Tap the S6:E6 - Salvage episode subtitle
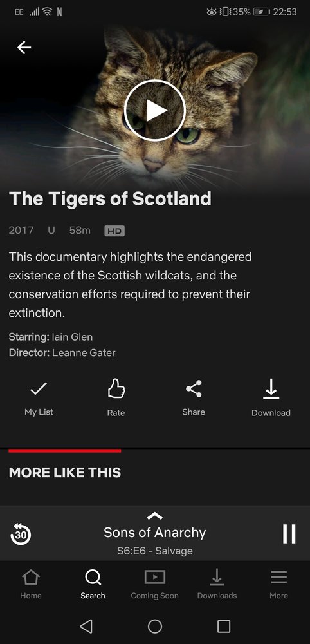This screenshot has width=310, height=644. pos(154,551)
